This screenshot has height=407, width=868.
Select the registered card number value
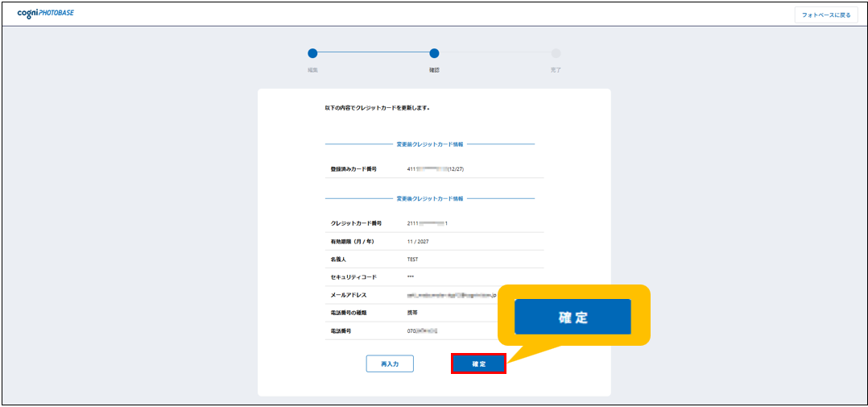point(435,169)
